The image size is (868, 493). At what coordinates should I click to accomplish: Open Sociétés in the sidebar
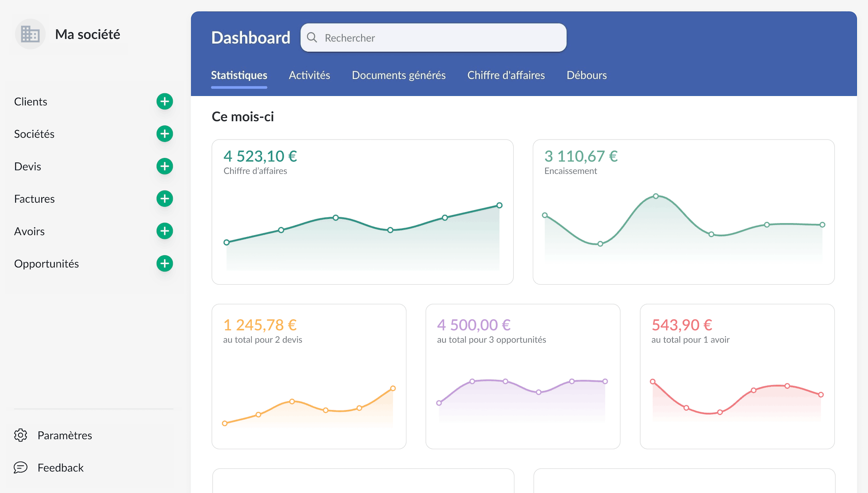point(34,134)
